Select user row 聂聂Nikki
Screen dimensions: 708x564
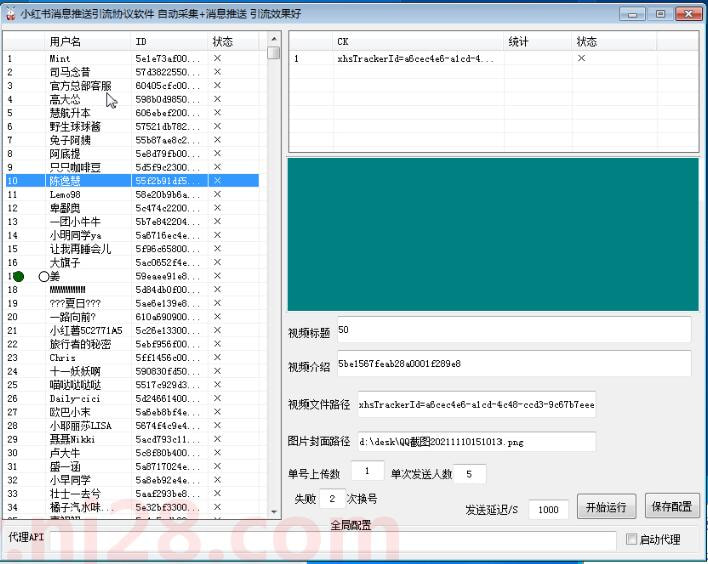tap(132, 439)
